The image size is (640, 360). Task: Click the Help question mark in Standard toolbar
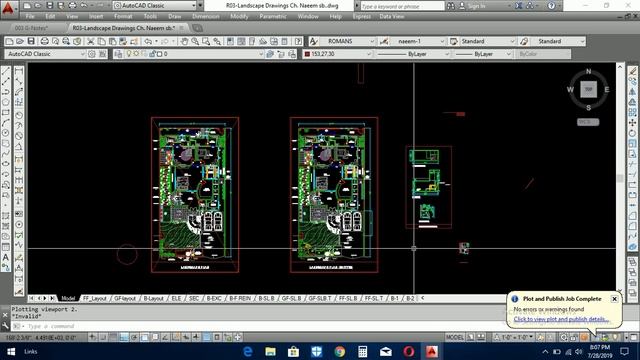(x=298, y=41)
